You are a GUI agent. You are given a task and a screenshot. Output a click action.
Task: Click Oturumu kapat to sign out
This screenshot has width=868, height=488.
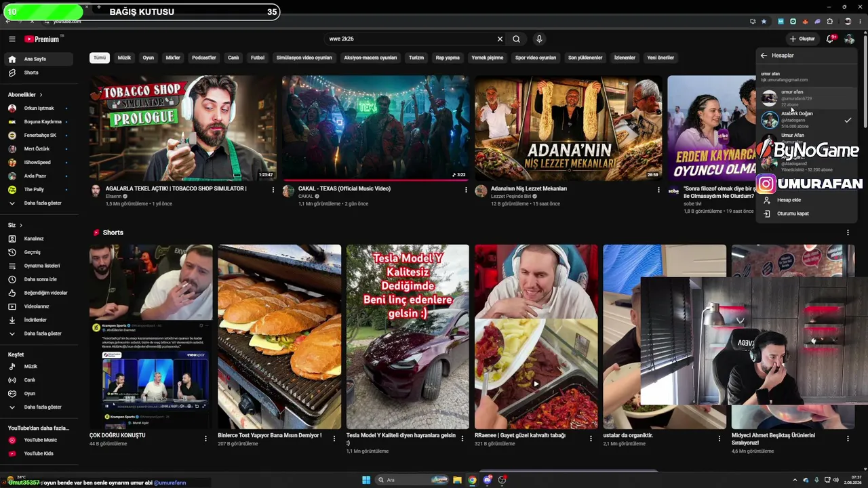[806, 213]
